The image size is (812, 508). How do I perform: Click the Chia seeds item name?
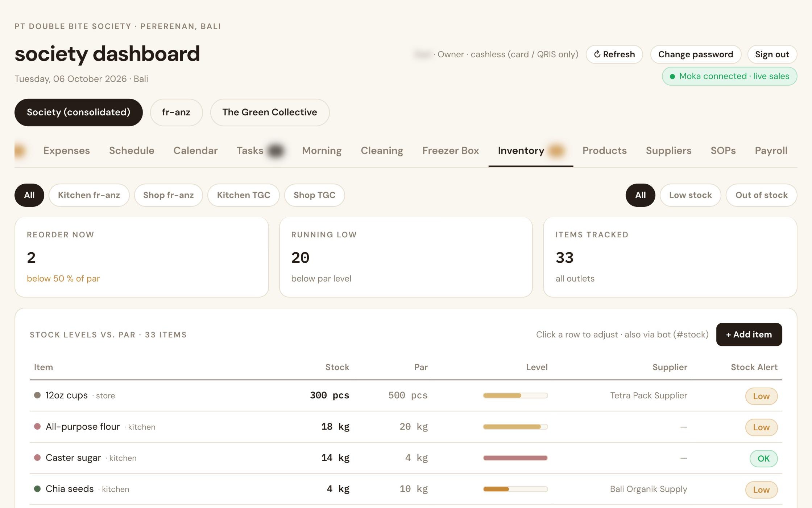click(x=70, y=489)
